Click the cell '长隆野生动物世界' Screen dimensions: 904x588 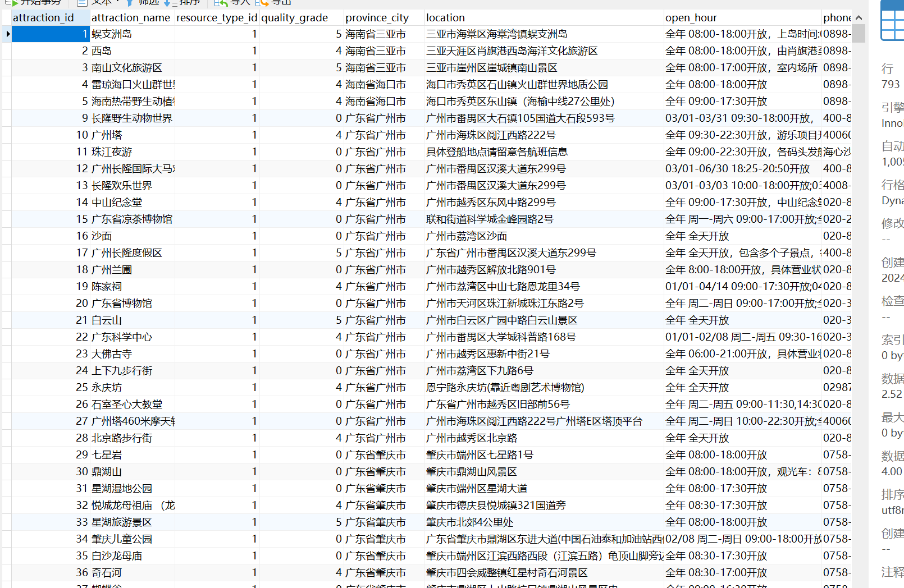click(132, 118)
